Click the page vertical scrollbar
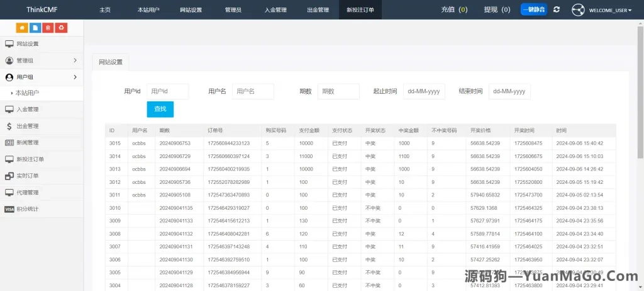The width and height of the screenshot is (644, 291). click(640, 91)
